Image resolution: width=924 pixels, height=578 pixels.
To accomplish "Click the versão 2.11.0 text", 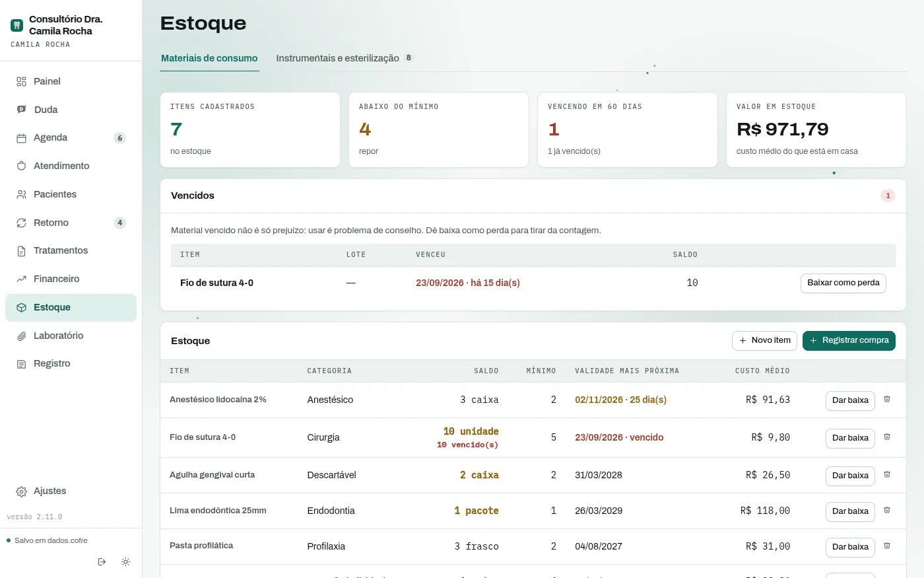I will (34, 517).
